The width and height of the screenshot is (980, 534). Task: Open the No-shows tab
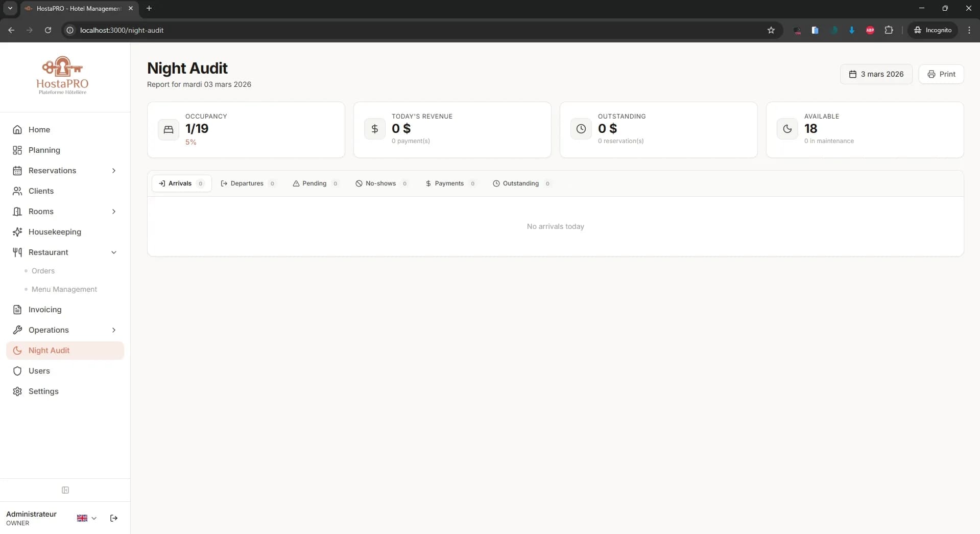(381, 183)
